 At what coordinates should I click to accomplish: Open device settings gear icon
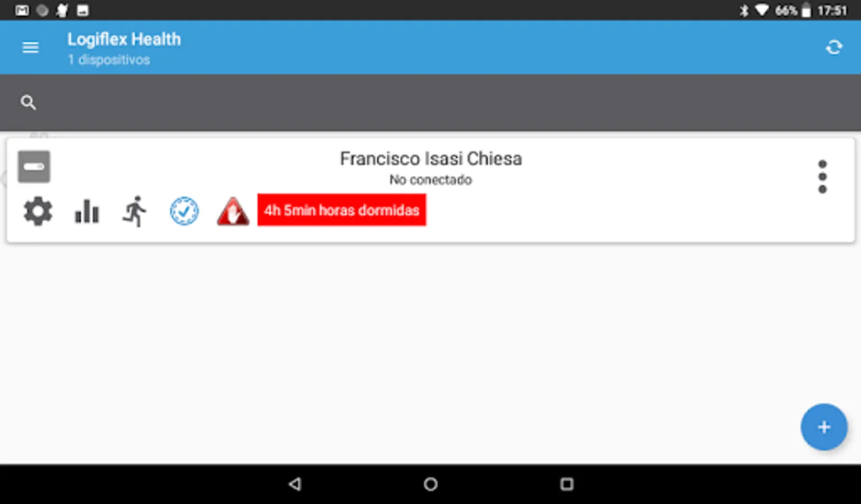click(x=38, y=212)
